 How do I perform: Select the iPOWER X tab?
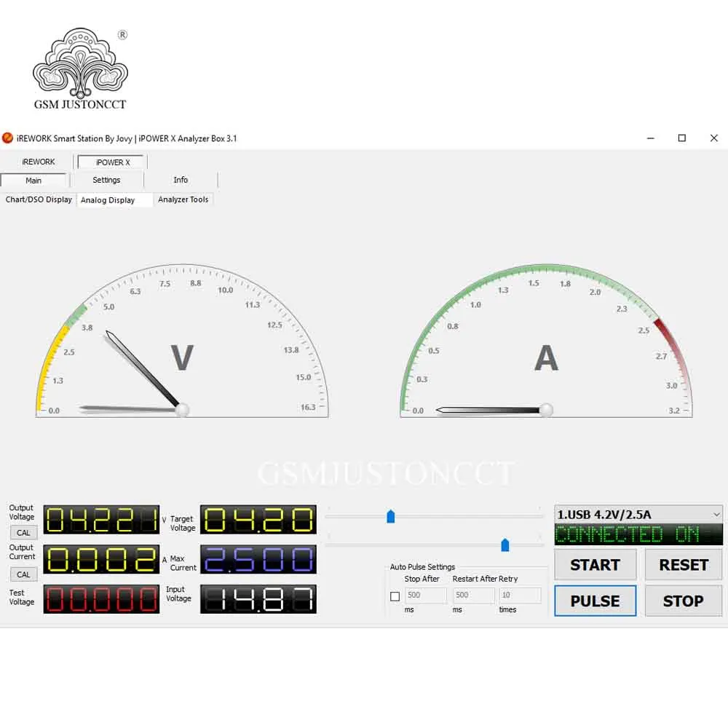click(113, 162)
